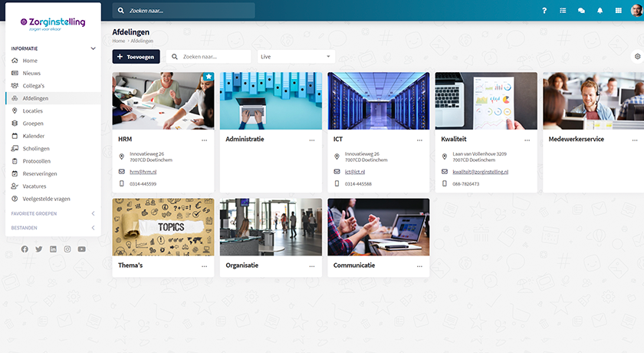Open the user profile avatar
The width and height of the screenshot is (644, 353).
coord(636,11)
